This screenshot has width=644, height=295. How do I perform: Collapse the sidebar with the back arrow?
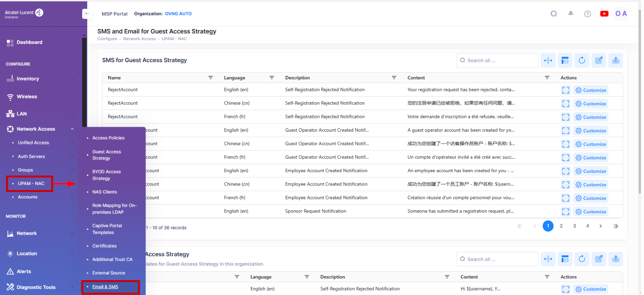pyautogui.click(x=87, y=14)
